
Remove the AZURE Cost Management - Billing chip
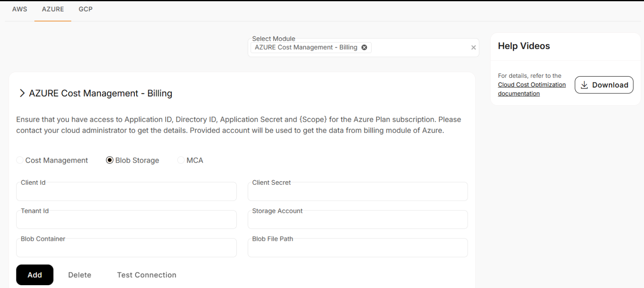(x=364, y=48)
